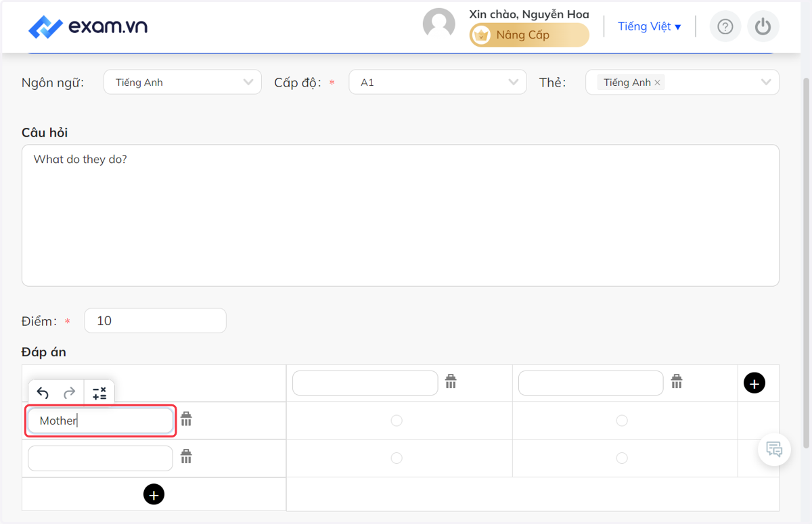Click the Điểm score field

click(x=155, y=320)
